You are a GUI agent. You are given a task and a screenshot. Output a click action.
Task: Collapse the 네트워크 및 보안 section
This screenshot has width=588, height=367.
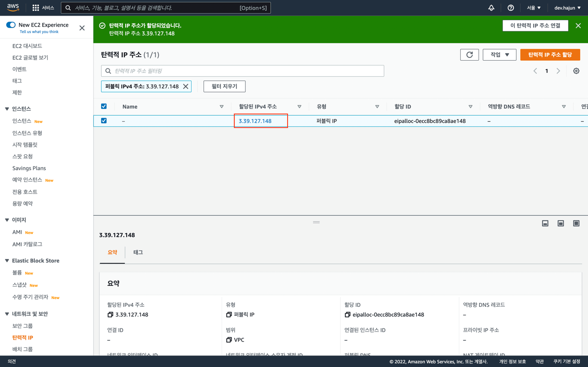click(7, 314)
